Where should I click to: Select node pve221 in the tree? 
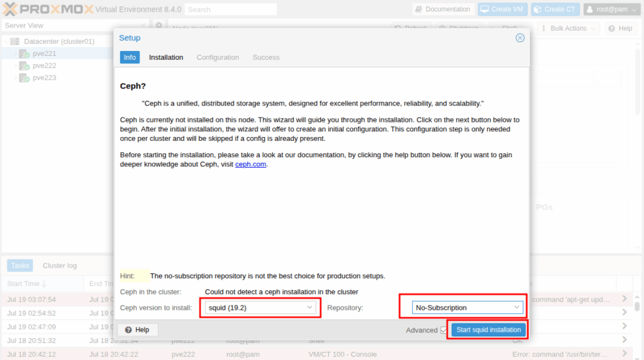(44, 53)
